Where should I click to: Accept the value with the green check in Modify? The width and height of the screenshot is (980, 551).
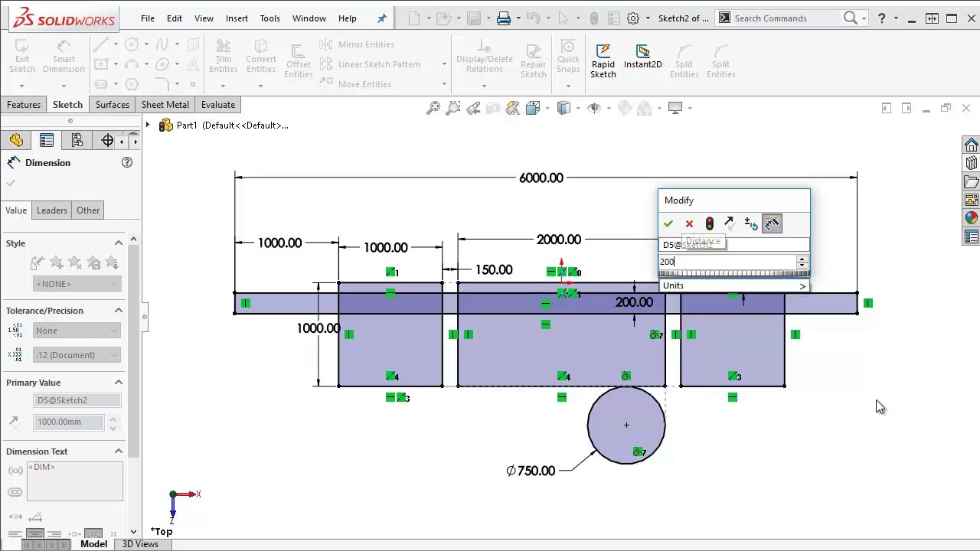668,223
